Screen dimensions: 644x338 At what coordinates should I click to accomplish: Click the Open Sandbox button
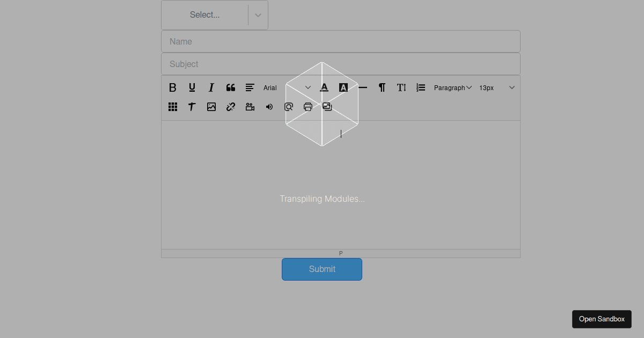(x=602, y=319)
